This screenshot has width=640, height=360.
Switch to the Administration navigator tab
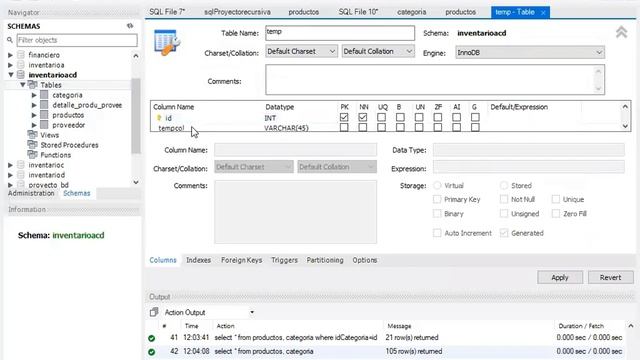(x=31, y=193)
